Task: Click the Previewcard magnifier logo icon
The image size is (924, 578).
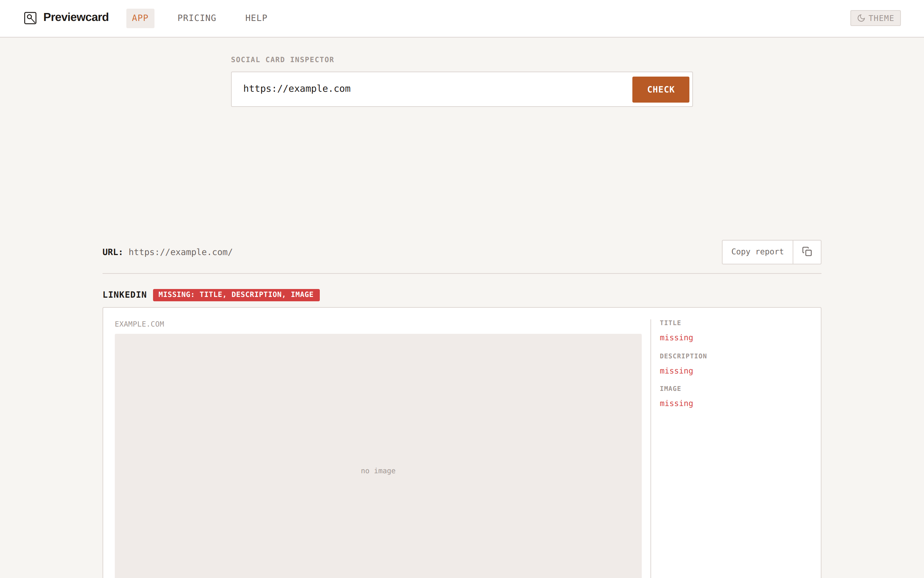Action: 30,18
